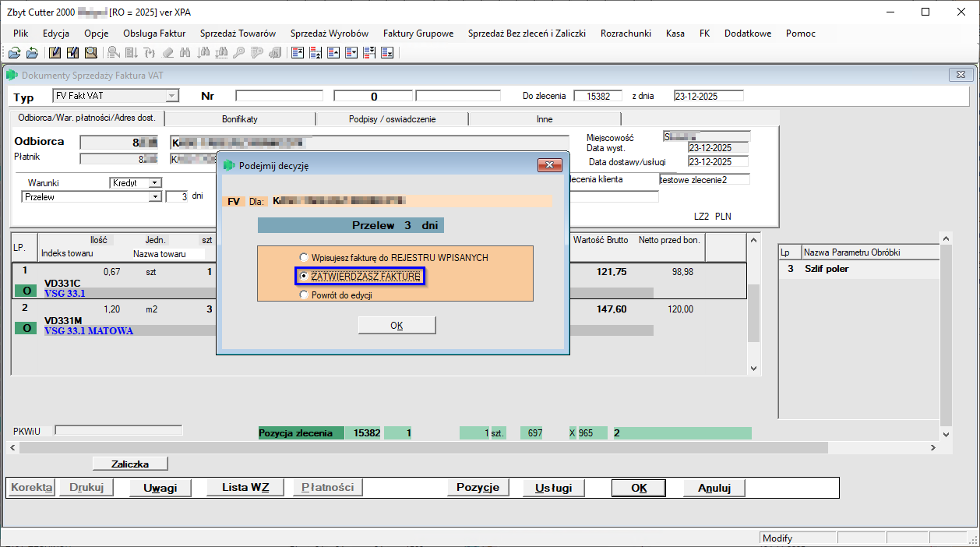Image resolution: width=980 pixels, height=547 pixels.
Task: Click the 147,60 gross value
Action: pyautogui.click(x=612, y=309)
